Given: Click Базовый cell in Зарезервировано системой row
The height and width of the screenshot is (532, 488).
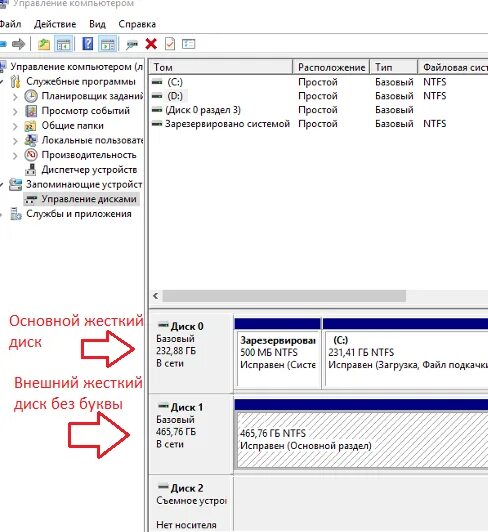Looking at the screenshot, I should (x=394, y=124).
